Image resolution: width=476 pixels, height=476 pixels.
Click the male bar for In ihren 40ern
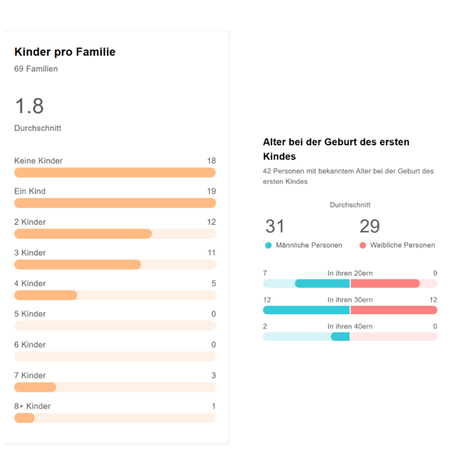pyautogui.click(x=340, y=337)
